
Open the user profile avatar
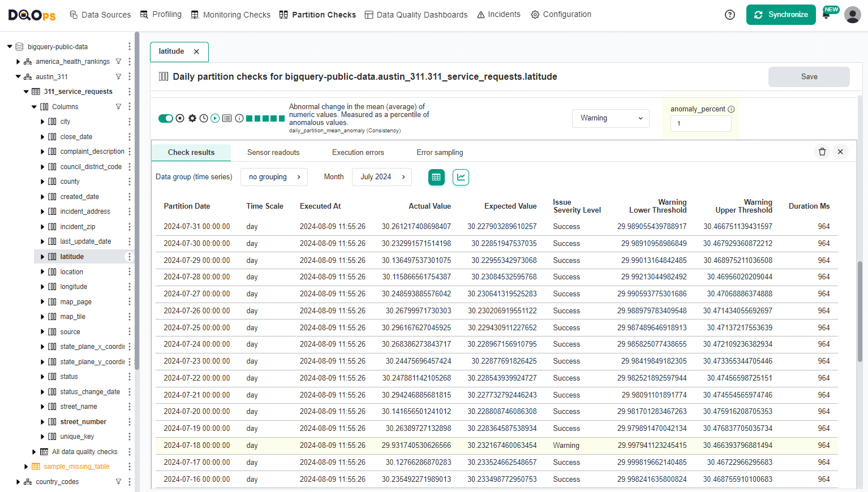click(853, 15)
